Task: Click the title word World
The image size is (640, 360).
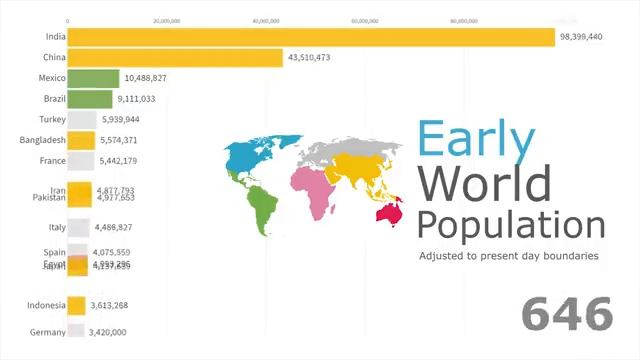Action: [x=484, y=183]
